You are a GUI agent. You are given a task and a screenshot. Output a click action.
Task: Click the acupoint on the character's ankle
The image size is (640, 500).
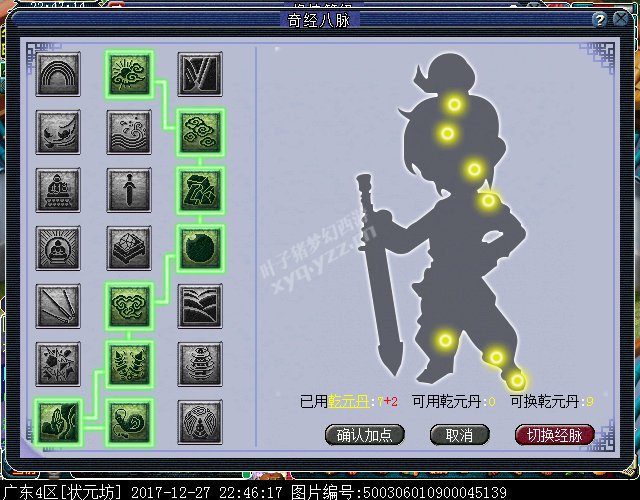coord(496,358)
